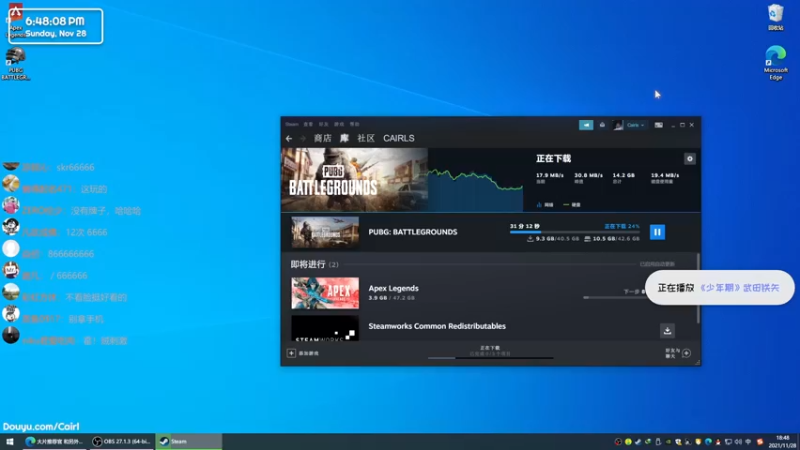Switch to Big Picture mode icon

659,125
